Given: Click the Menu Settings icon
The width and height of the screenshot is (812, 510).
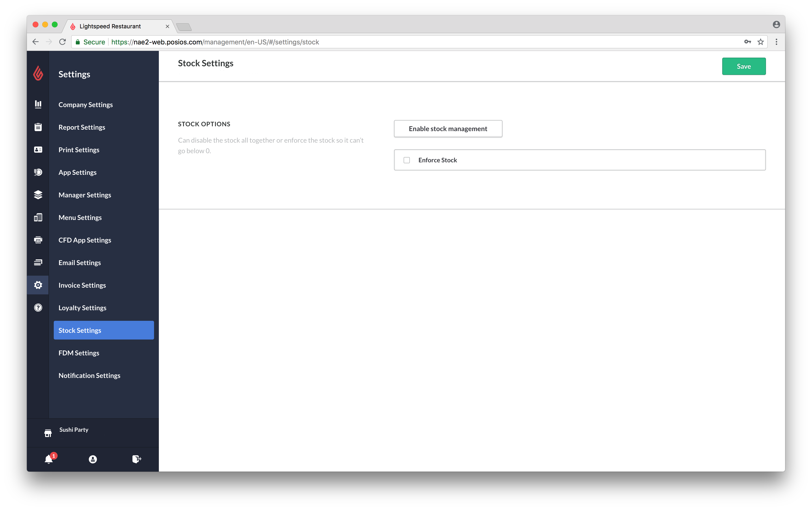Looking at the screenshot, I should pyautogui.click(x=38, y=217).
